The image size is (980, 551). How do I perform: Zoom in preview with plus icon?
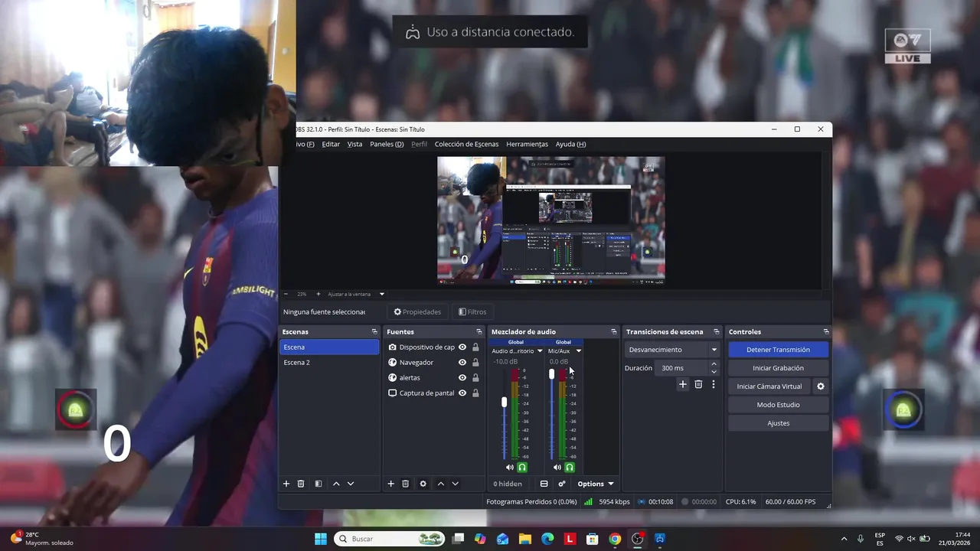coord(318,294)
